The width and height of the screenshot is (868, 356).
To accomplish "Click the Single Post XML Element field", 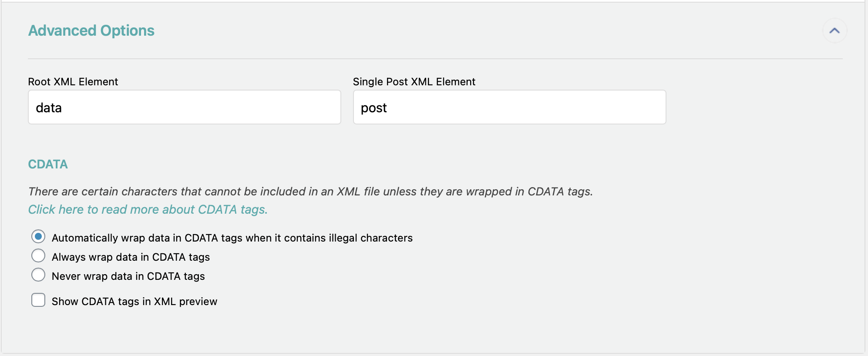I will [509, 107].
